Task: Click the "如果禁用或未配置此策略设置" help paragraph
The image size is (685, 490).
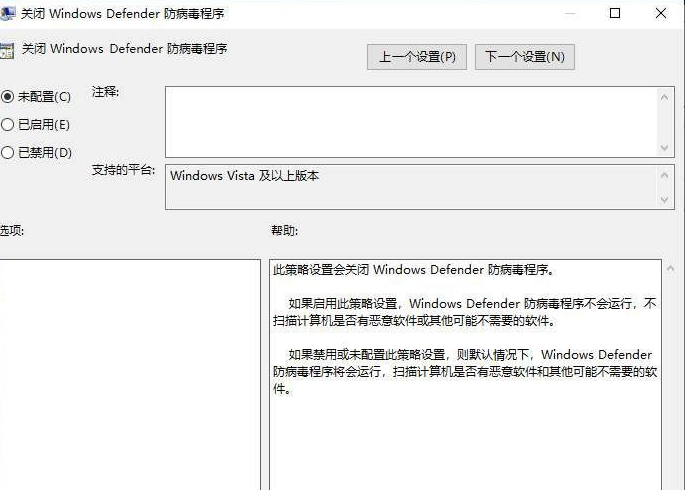Action: pos(465,371)
